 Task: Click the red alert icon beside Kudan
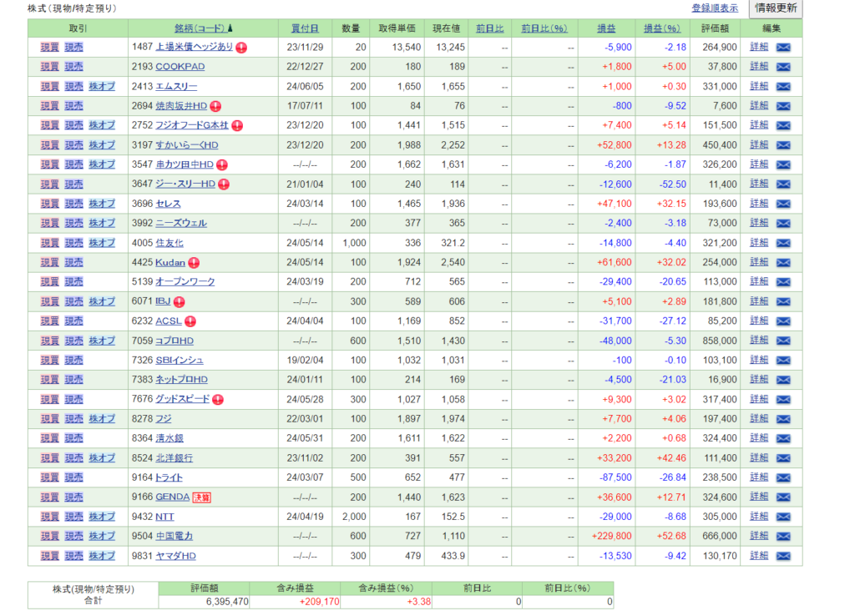coord(194,262)
